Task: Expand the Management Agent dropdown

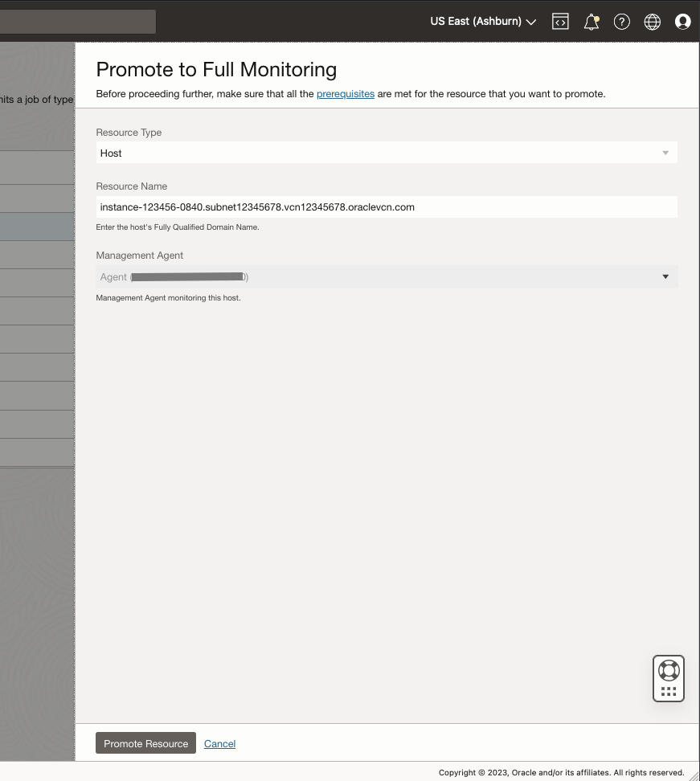Action: tap(386, 276)
